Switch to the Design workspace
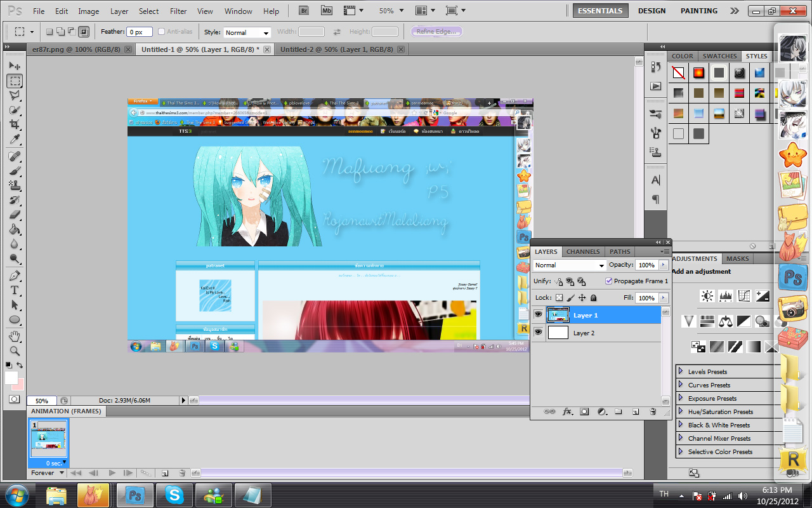 pyautogui.click(x=652, y=11)
